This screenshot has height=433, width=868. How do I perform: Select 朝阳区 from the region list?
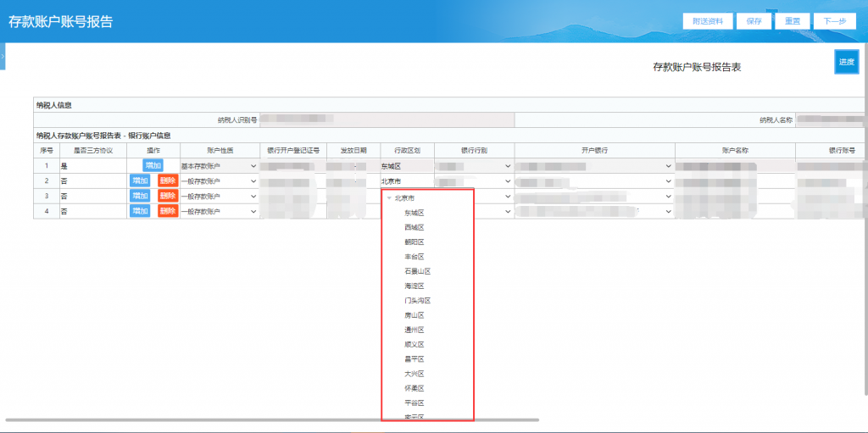pyautogui.click(x=414, y=242)
